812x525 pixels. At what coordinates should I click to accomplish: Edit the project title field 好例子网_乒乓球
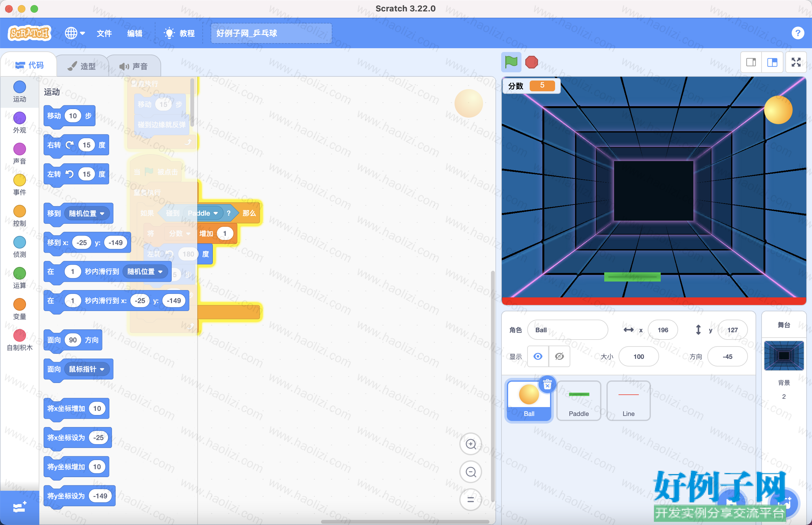coord(271,33)
